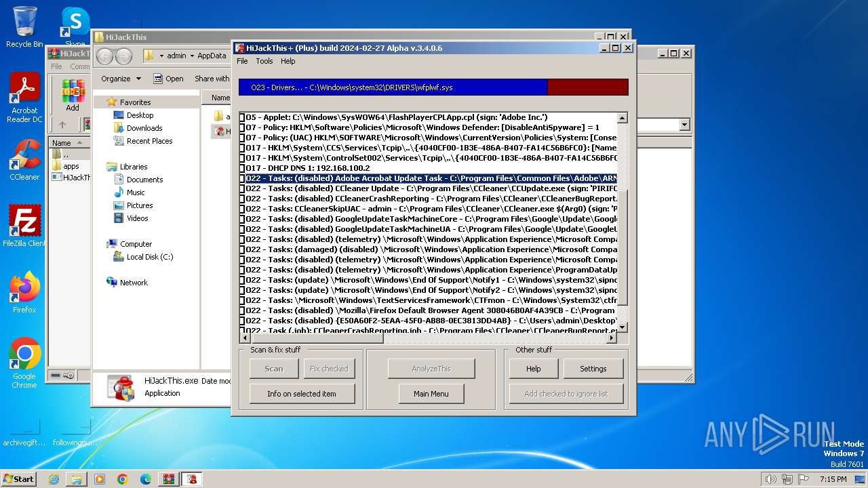
Task: Open File Explorer from taskbar
Action: point(77,479)
